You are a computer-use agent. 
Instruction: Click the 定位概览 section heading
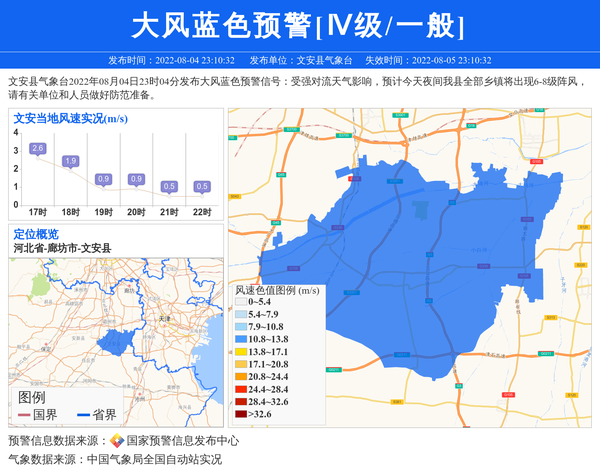pyautogui.click(x=36, y=234)
